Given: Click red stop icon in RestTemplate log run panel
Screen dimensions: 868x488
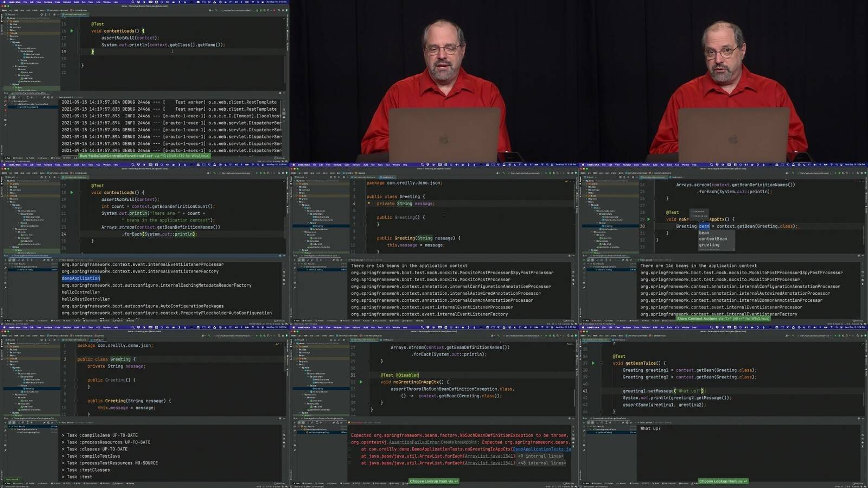Looking at the screenshot, I should 5,110.
